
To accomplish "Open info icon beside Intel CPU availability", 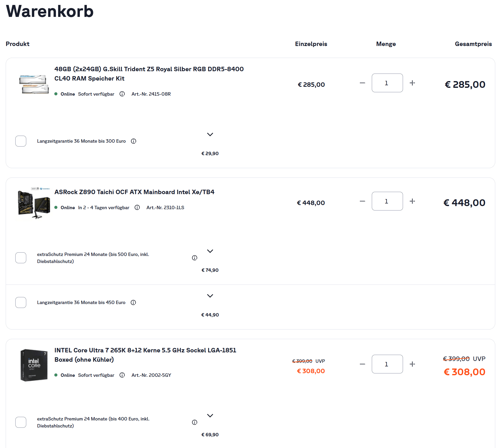I will (x=122, y=375).
